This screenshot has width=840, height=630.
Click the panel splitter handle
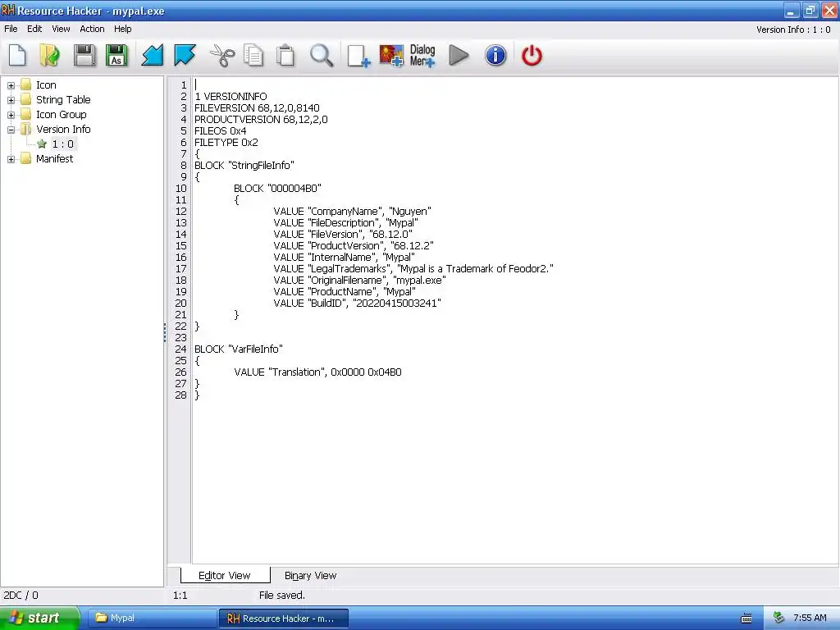point(165,332)
